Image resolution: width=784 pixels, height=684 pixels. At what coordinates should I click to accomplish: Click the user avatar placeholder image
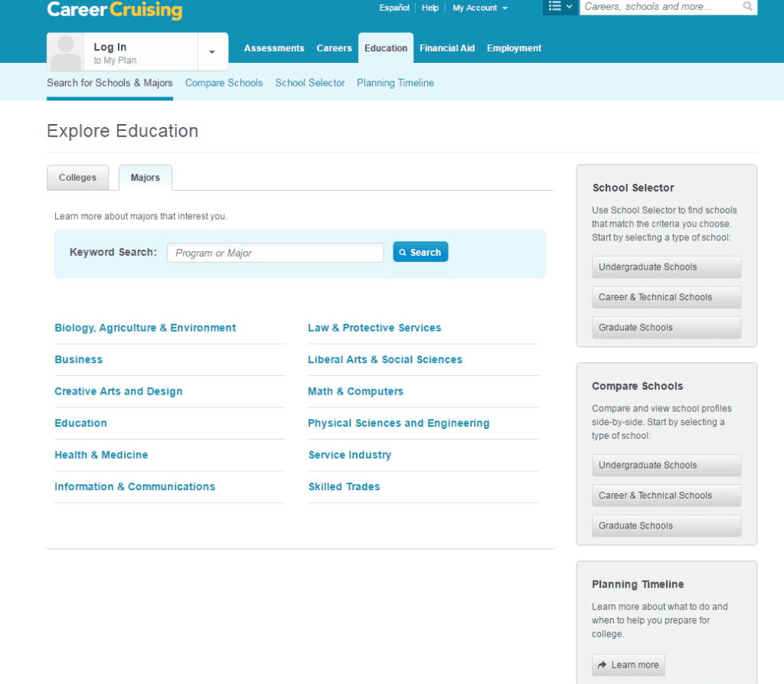click(x=66, y=52)
